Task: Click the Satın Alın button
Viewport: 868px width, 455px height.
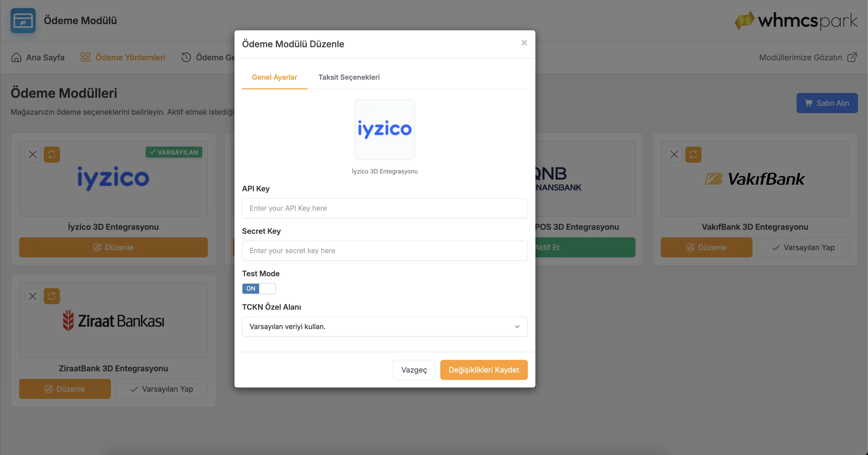Action: coord(826,103)
